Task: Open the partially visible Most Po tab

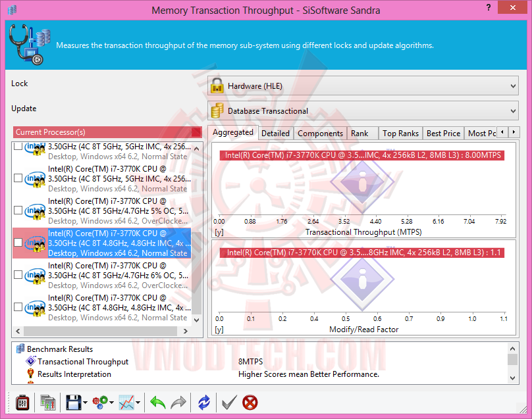Action: click(x=481, y=134)
